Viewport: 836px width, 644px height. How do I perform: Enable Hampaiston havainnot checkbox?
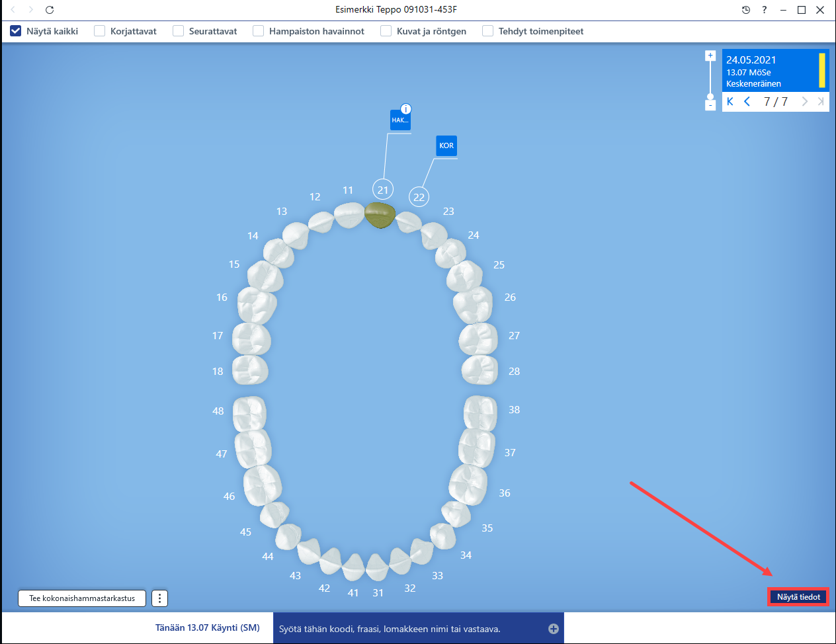[x=259, y=31]
